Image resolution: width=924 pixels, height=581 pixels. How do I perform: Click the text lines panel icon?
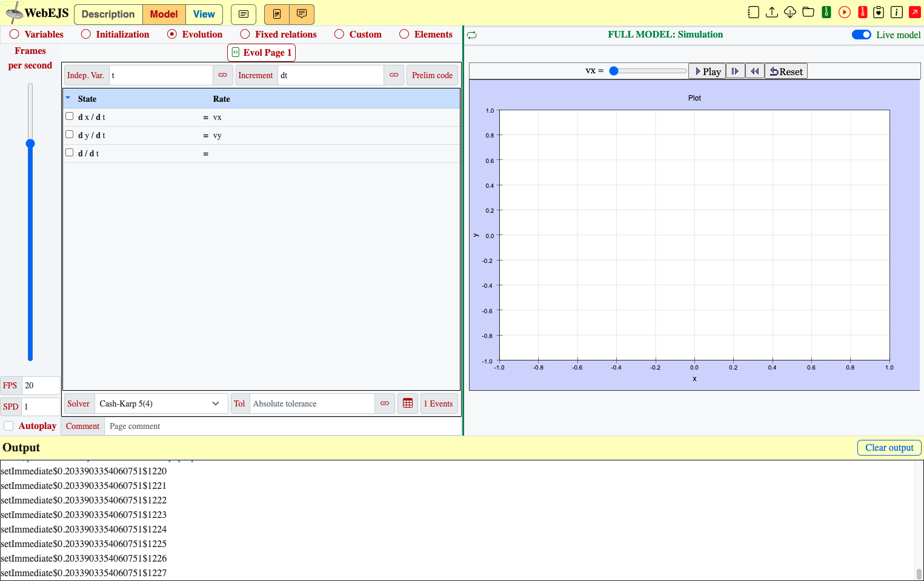(x=244, y=14)
